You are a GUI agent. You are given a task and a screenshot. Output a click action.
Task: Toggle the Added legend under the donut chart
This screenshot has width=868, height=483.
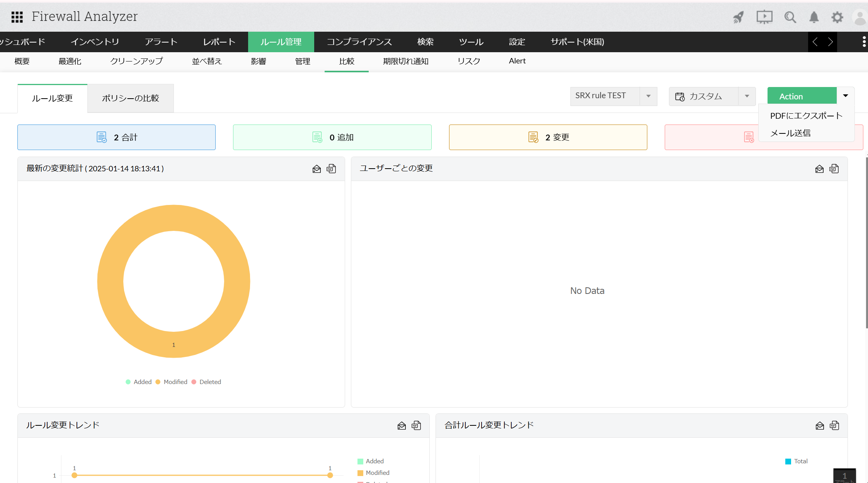click(138, 382)
